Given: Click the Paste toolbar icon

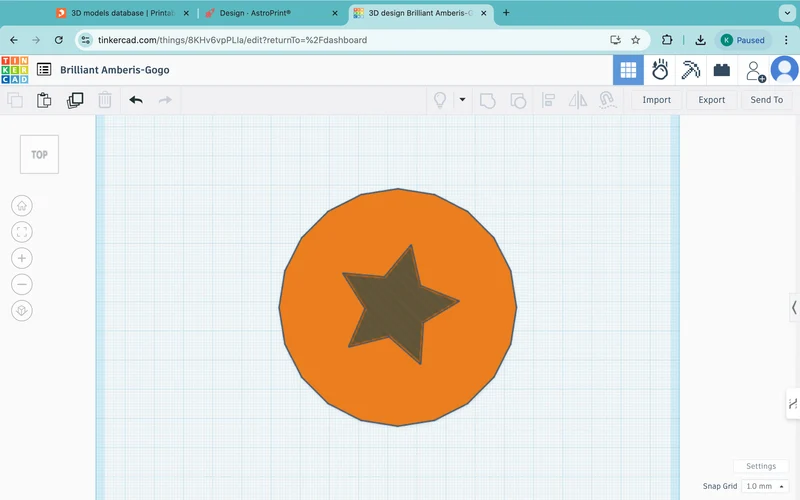Looking at the screenshot, I should [44, 100].
